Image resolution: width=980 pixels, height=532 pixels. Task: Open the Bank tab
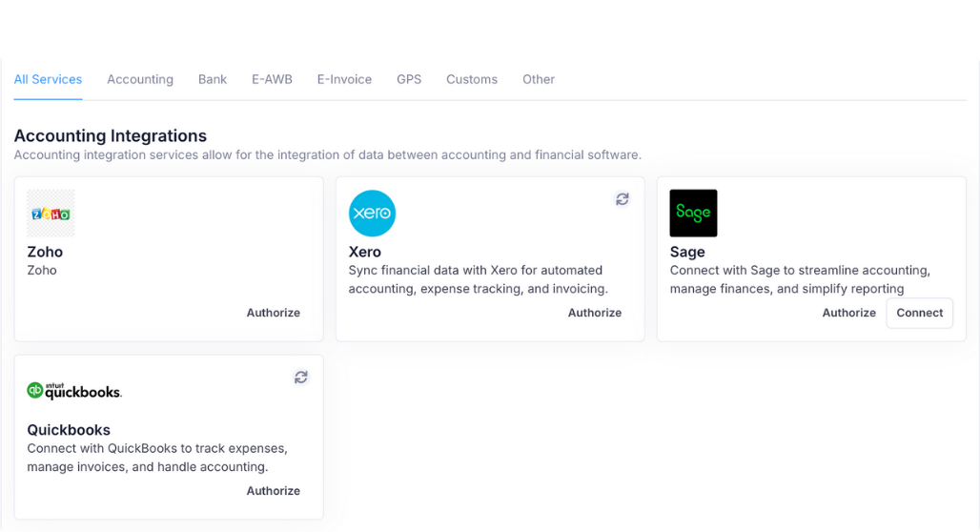tap(213, 79)
